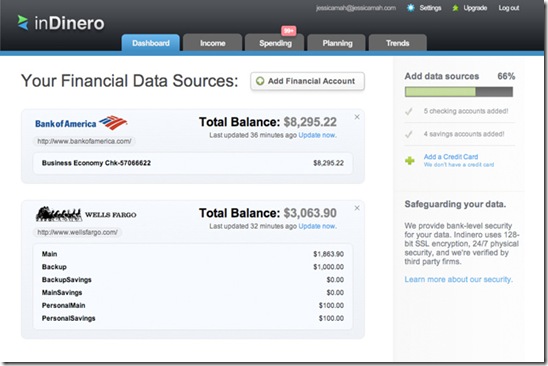The image size is (548, 366).
Task: Click the 66% completion value
Action: tap(506, 76)
